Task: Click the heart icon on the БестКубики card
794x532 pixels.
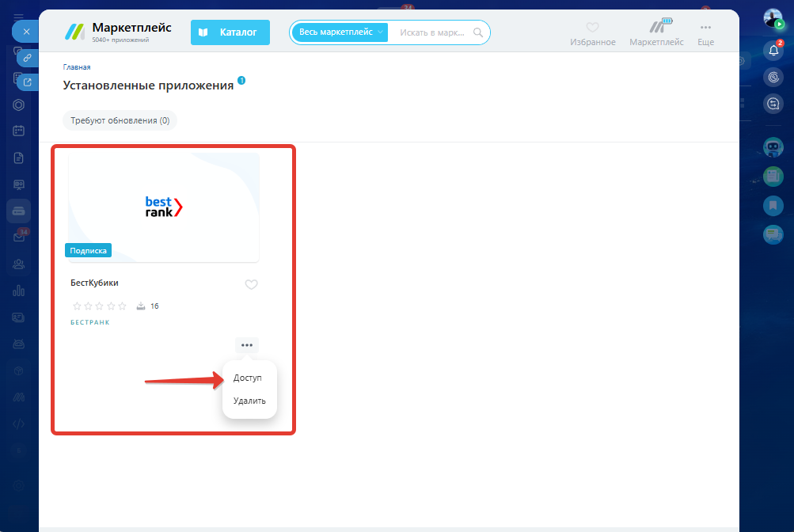Action: pyautogui.click(x=251, y=285)
